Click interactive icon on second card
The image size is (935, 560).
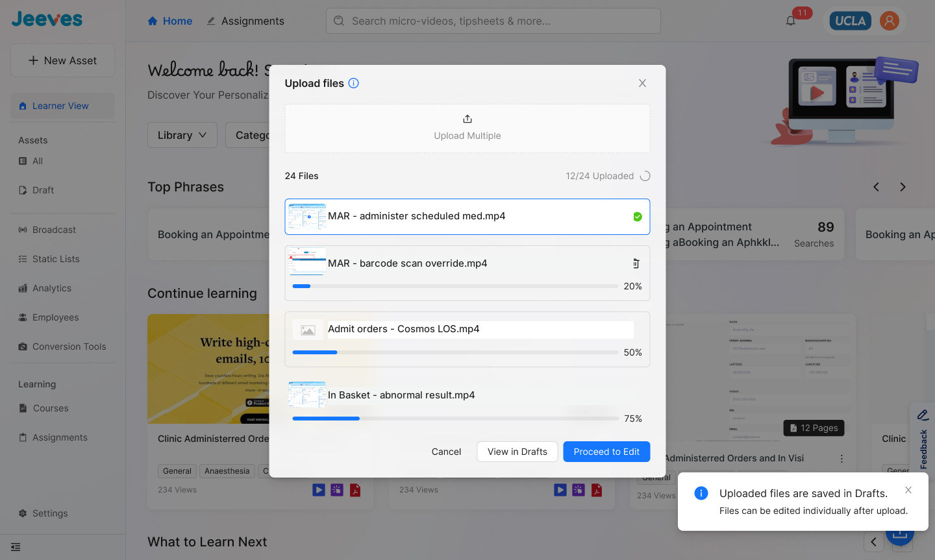click(579, 490)
